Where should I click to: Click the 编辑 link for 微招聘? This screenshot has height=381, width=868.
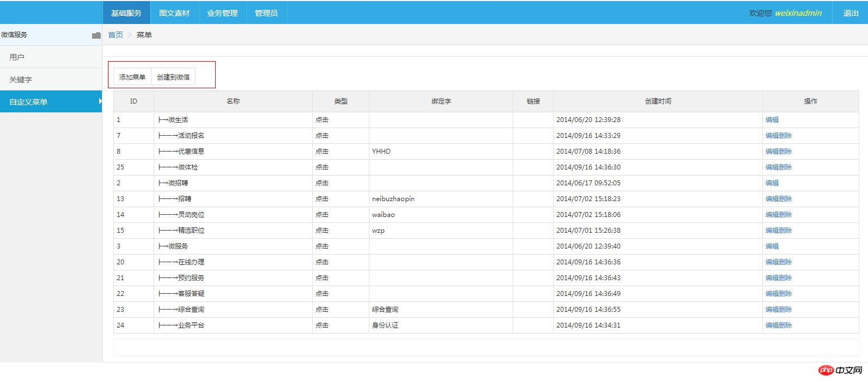click(x=772, y=183)
